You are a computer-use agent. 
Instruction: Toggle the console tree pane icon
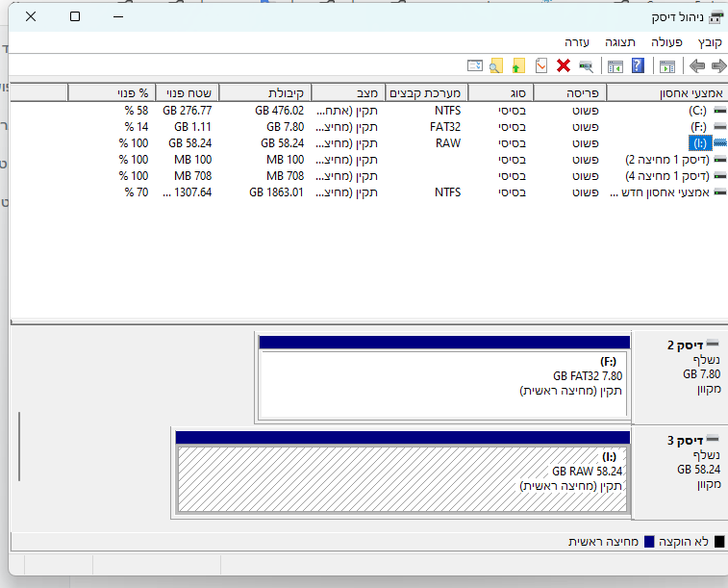667,66
